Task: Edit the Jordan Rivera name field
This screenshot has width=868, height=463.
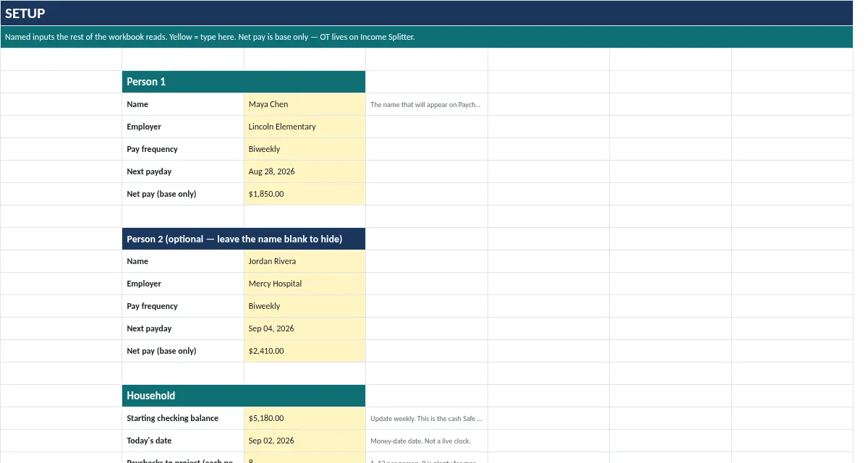Action: coord(305,261)
